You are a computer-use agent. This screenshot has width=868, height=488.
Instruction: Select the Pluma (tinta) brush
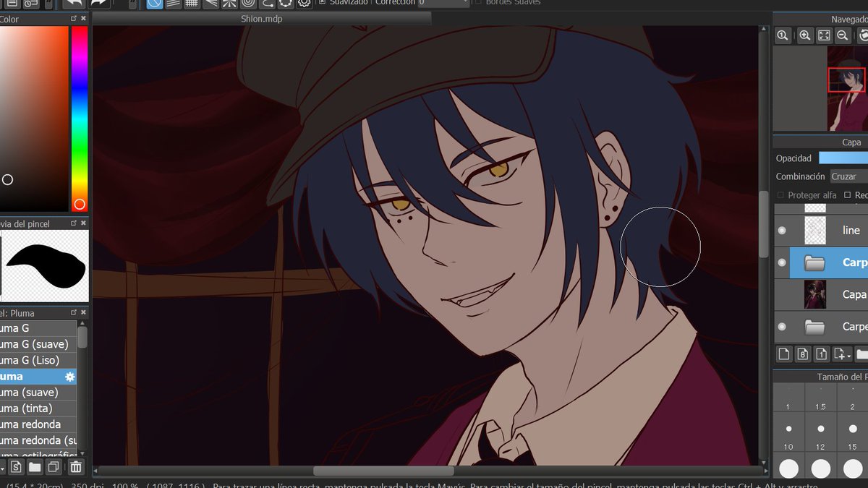click(38, 408)
